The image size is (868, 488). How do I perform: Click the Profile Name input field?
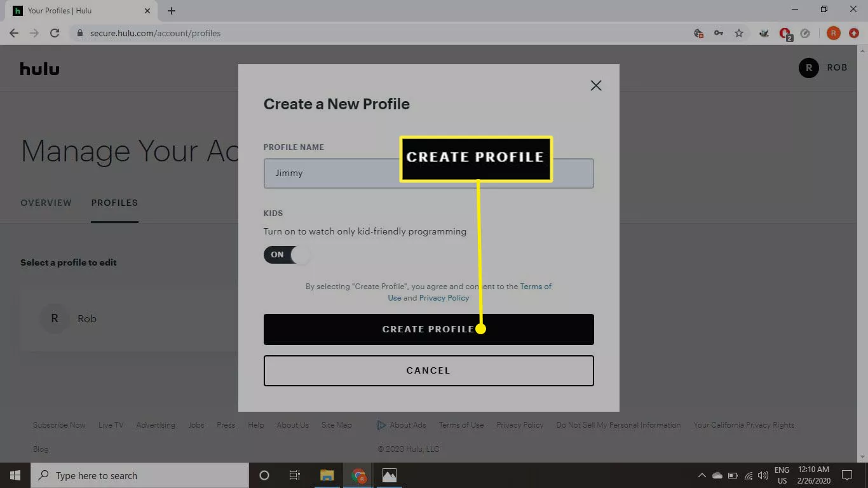(428, 173)
